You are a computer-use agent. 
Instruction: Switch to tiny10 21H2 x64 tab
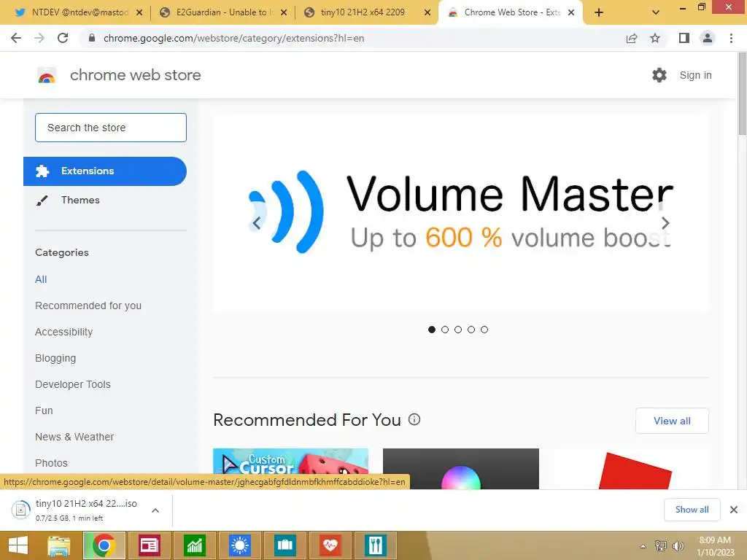366,12
